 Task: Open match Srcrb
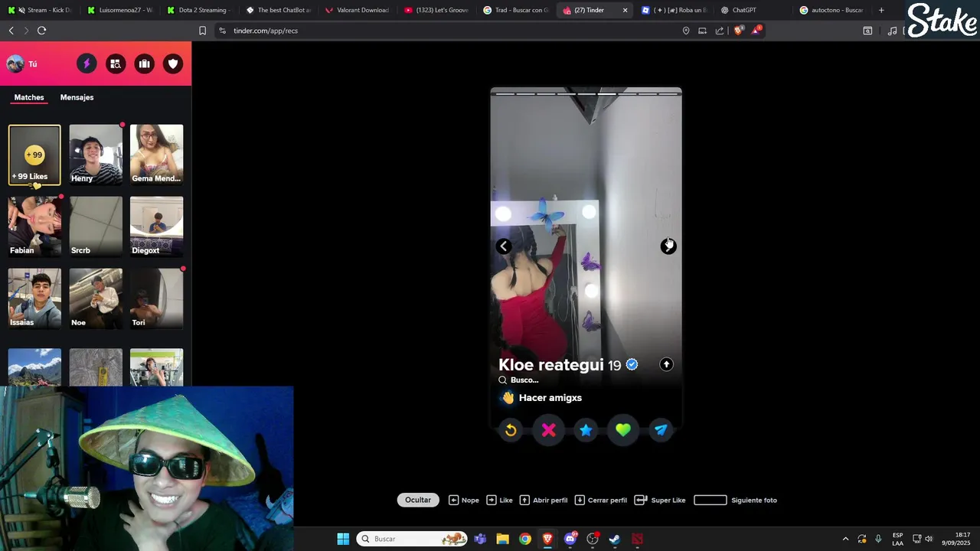(x=96, y=226)
